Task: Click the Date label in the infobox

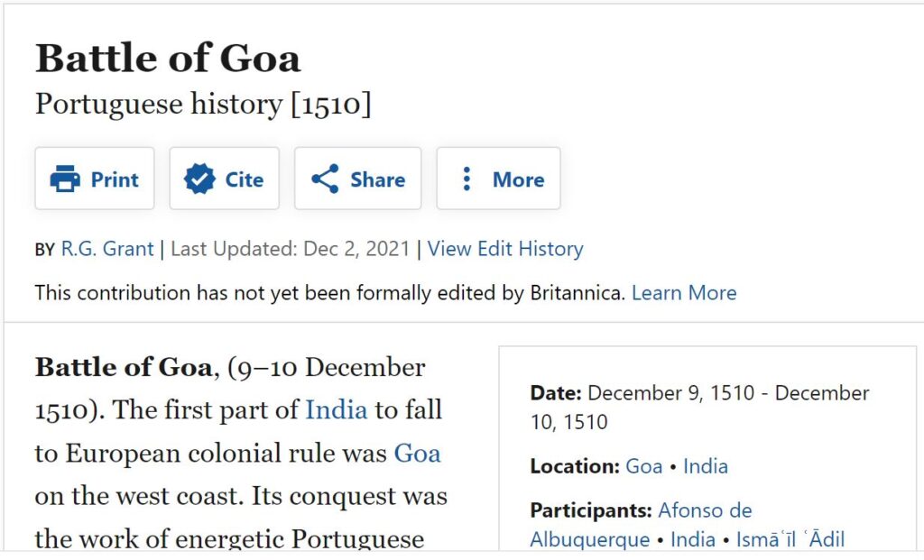Action: coord(556,393)
